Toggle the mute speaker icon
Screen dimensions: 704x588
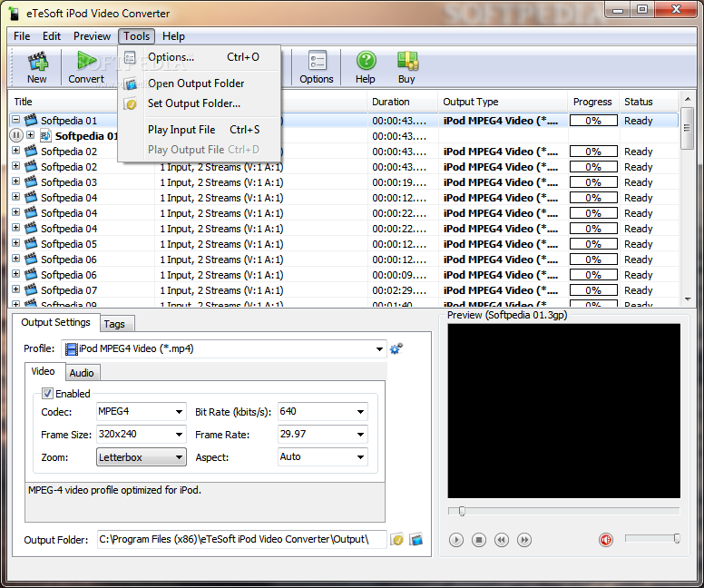coord(606,540)
